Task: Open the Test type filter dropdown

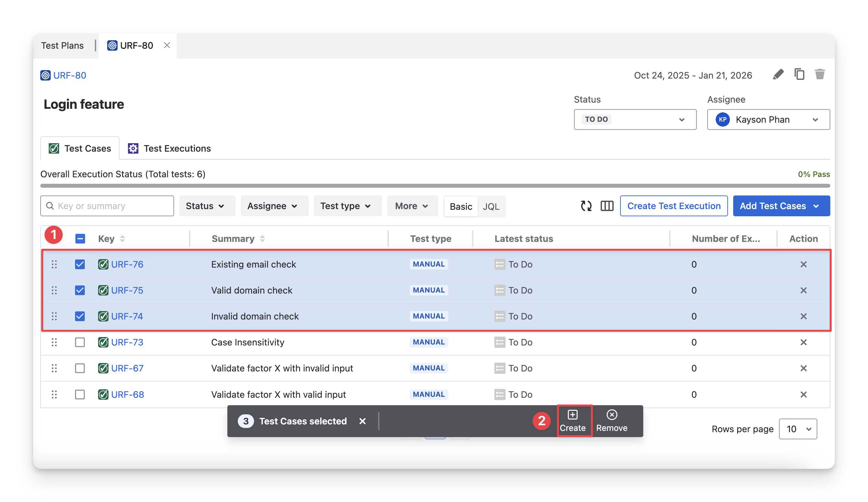Action: [x=347, y=206]
